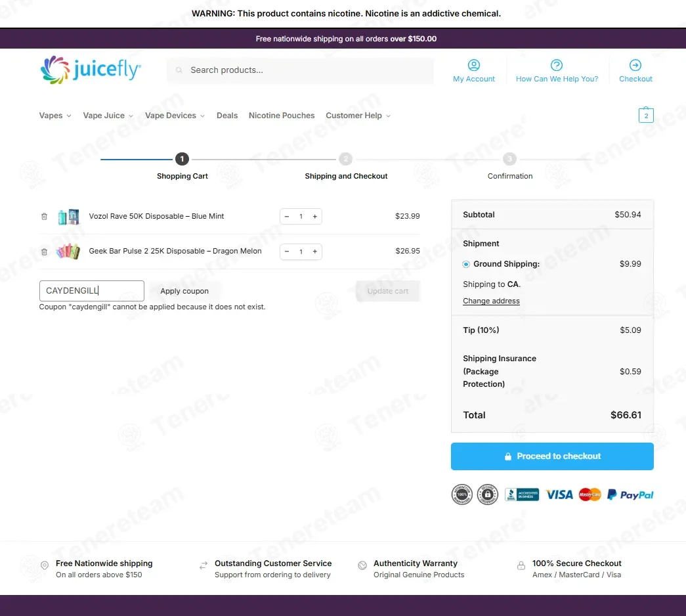Click the BBB accredited business badge
This screenshot has width=686, height=616.
point(522,495)
